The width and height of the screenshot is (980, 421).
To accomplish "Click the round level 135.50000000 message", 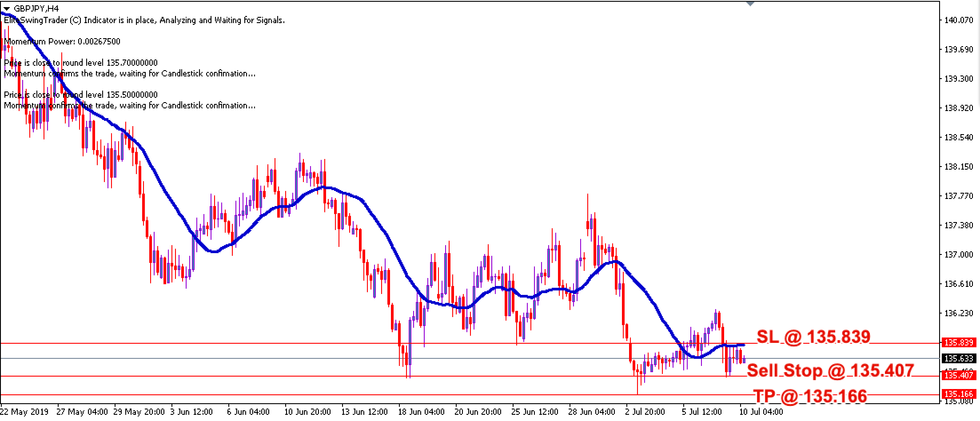I will point(81,95).
